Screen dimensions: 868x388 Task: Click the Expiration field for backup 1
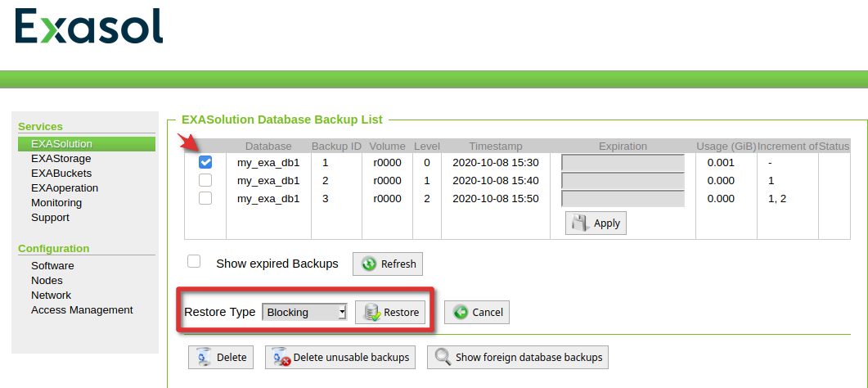[x=623, y=163]
